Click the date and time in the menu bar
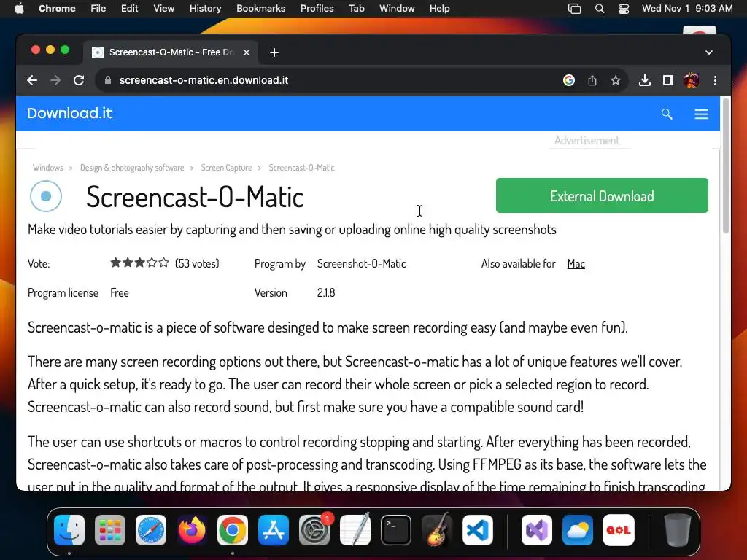Viewport: 747px width, 560px height. (687, 9)
